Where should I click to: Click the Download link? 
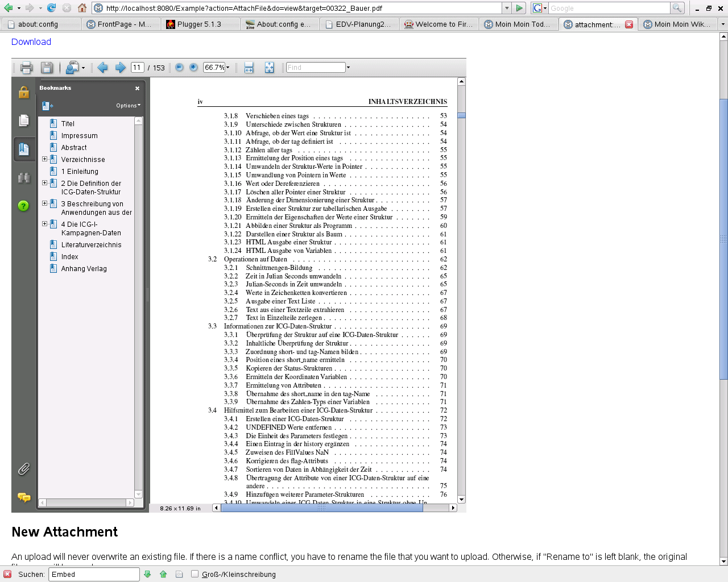(x=31, y=41)
